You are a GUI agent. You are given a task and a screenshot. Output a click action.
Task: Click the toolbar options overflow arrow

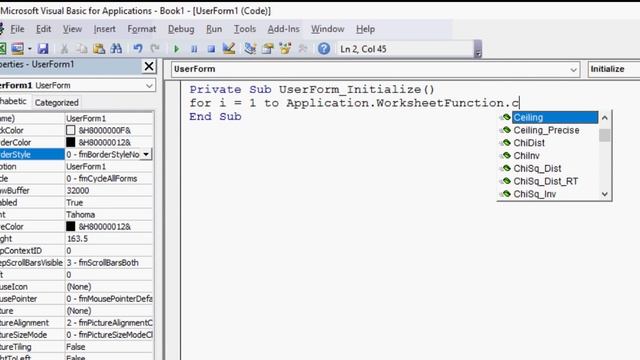tap(478, 49)
